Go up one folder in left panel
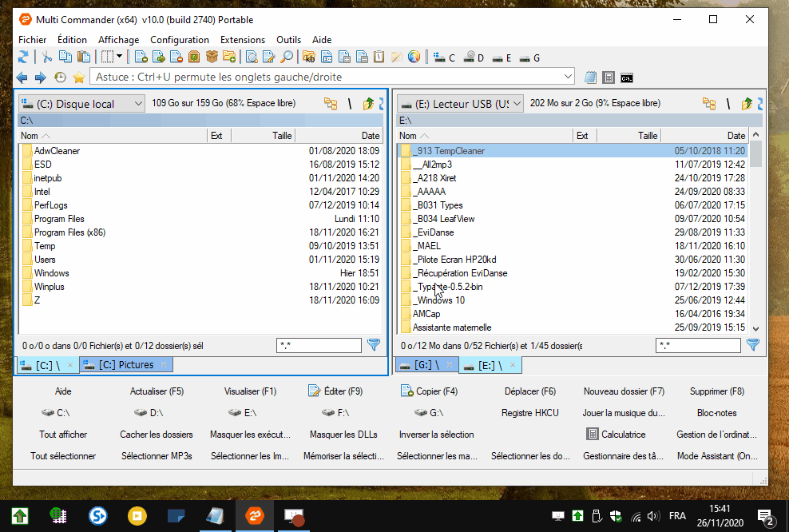The width and height of the screenshot is (789, 532). (368, 103)
